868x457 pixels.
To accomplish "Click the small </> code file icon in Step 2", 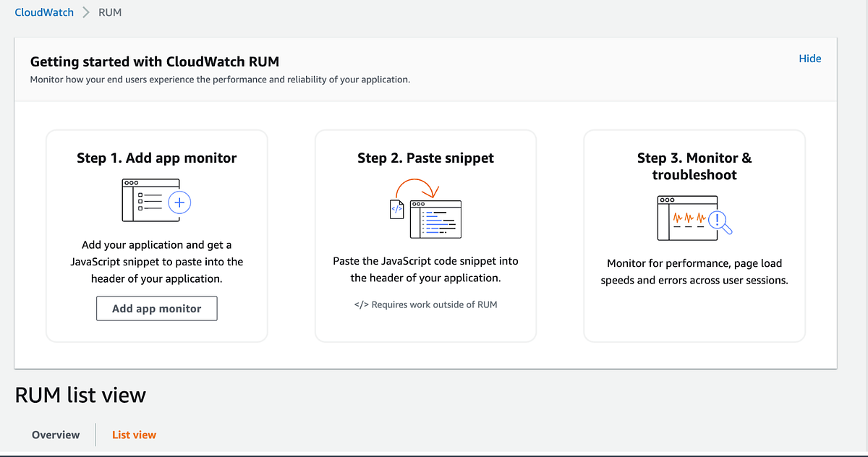I will 396,210.
